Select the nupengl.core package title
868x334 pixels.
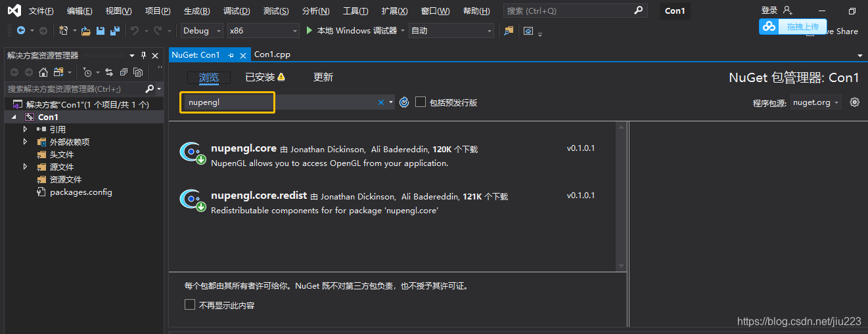click(x=244, y=149)
